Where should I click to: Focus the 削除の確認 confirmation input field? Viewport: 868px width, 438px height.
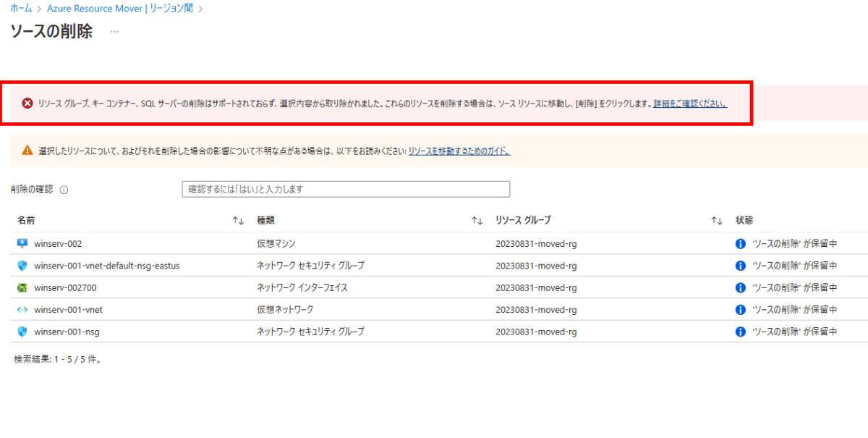tap(346, 189)
